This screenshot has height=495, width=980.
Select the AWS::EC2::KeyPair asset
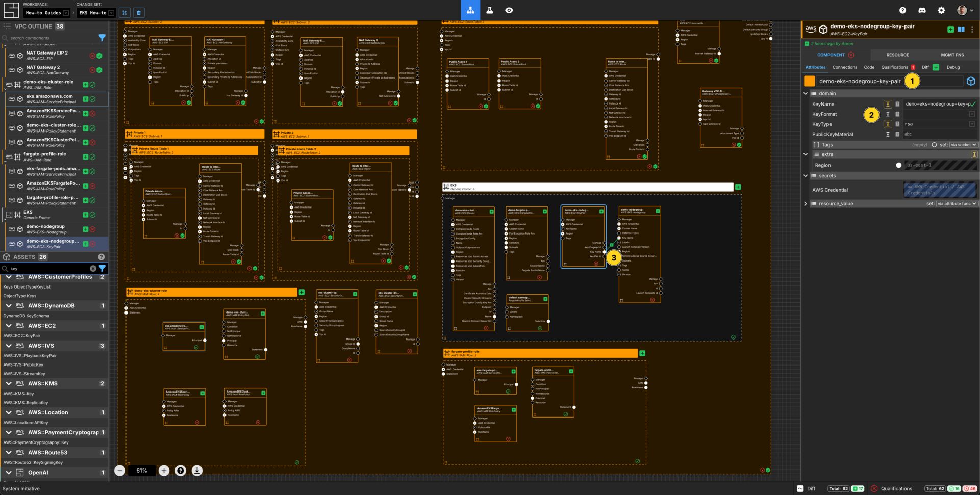point(22,336)
